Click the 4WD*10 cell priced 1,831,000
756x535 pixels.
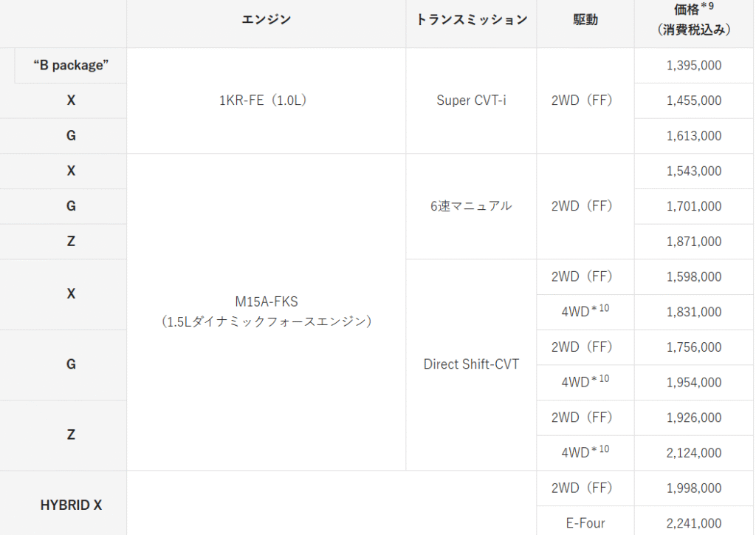[585, 312]
